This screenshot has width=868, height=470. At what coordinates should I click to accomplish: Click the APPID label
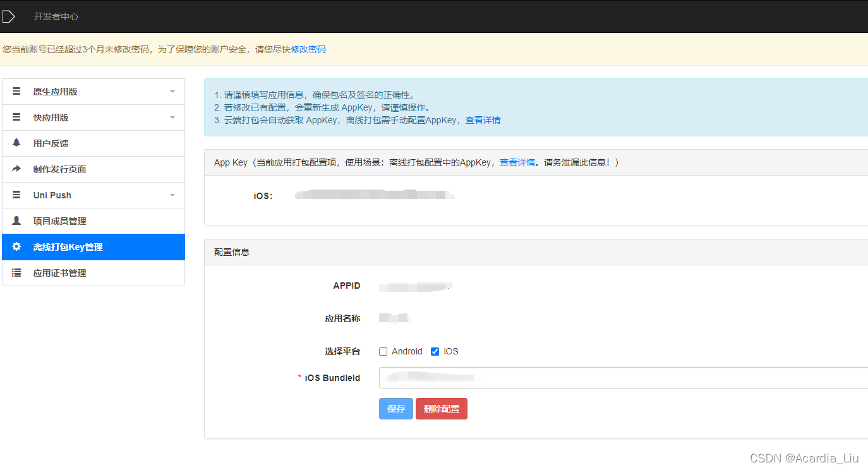[x=347, y=286]
